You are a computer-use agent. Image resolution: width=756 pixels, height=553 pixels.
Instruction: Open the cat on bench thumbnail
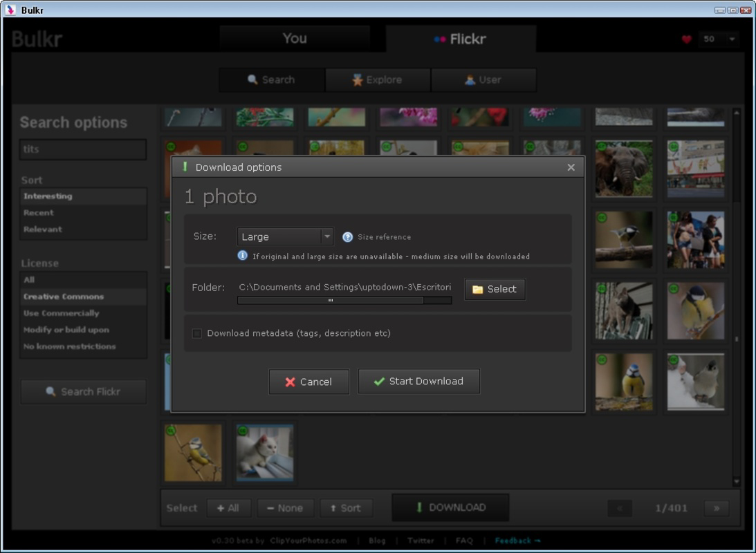point(624,310)
